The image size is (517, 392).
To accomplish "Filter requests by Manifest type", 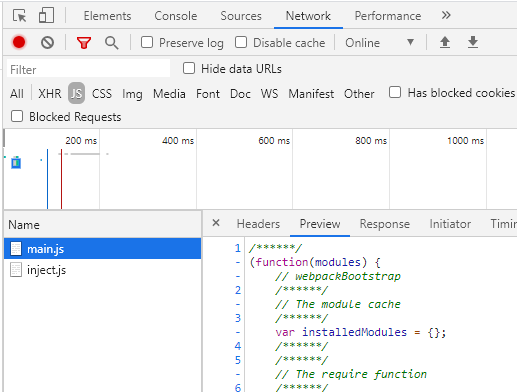I will (311, 94).
